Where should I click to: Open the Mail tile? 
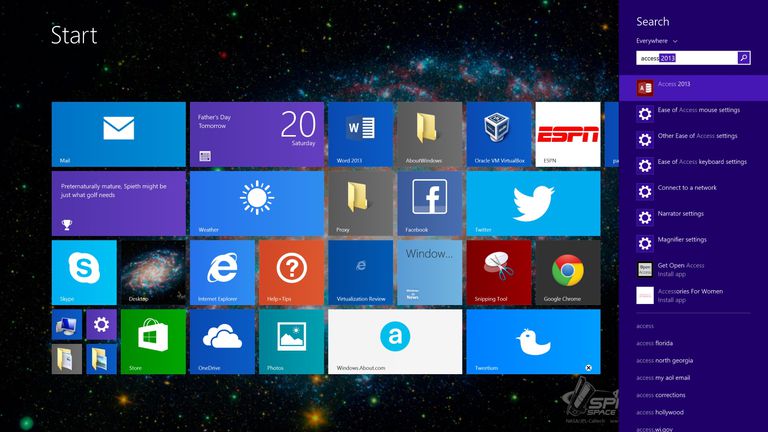(x=119, y=134)
